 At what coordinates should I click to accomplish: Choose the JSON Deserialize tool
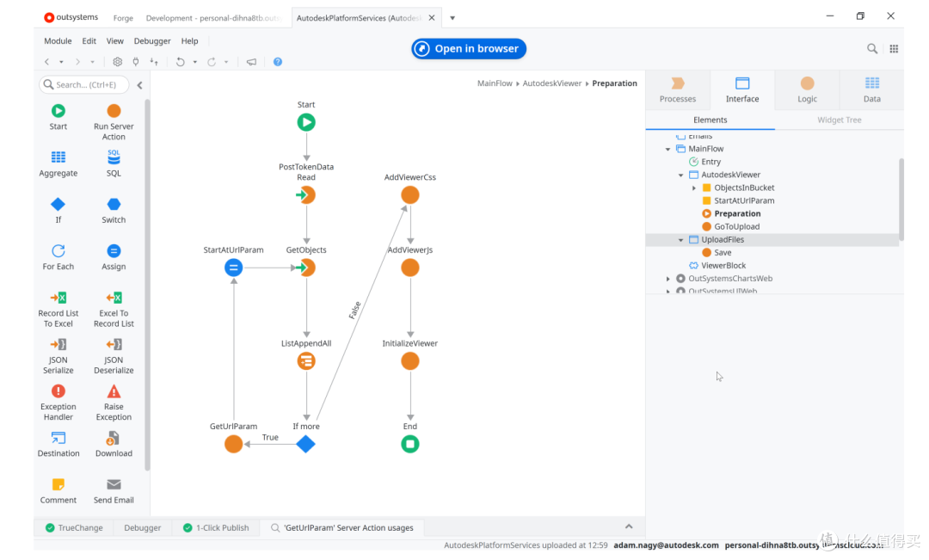point(114,356)
